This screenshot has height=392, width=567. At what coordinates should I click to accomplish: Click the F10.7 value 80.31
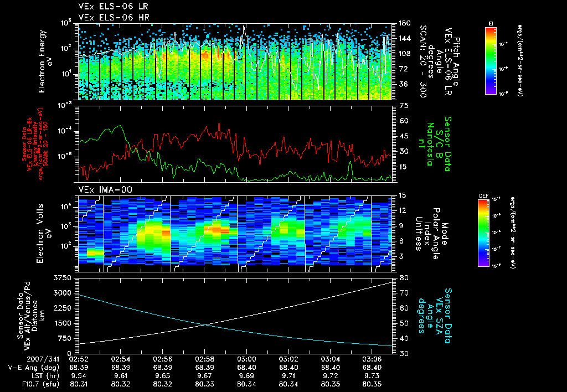pos(79,384)
